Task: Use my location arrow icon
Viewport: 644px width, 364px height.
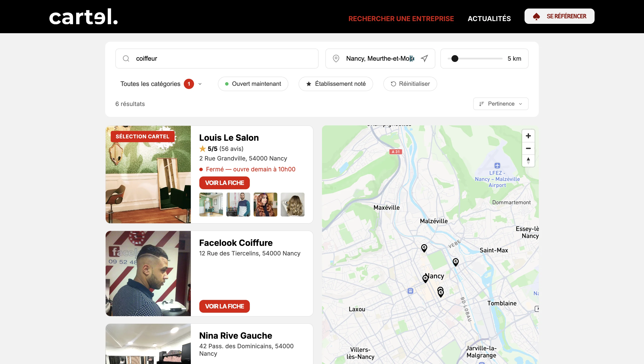Action: click(x=424, y=59)
